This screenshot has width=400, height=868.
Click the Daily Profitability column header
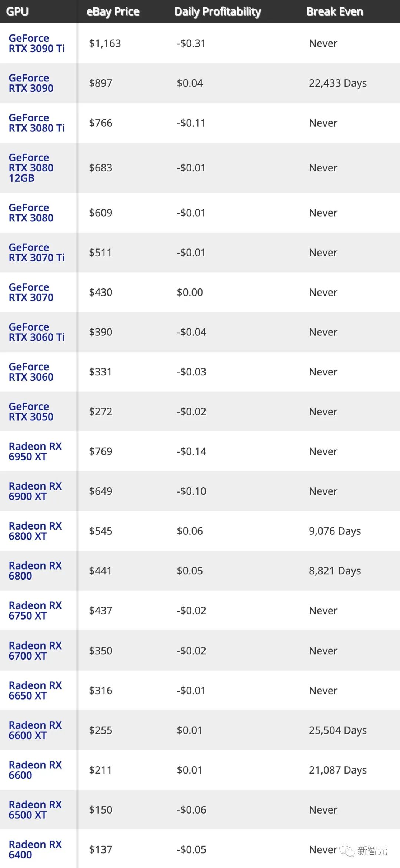tap(218, 11)
